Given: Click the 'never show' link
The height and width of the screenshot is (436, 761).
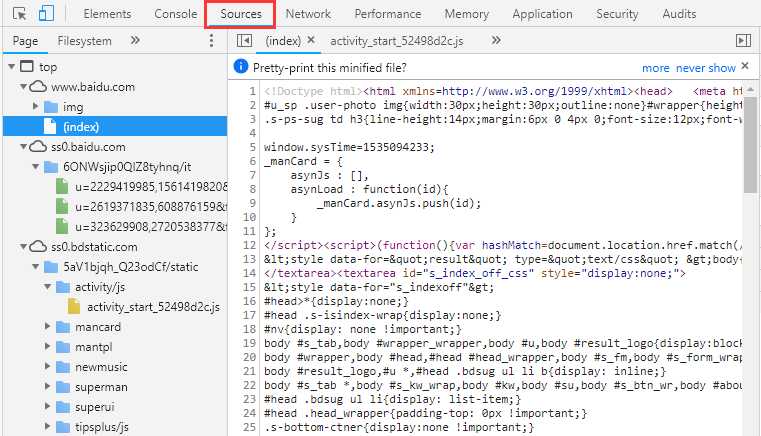Looking at the screenshot, I should click(705, 68).
